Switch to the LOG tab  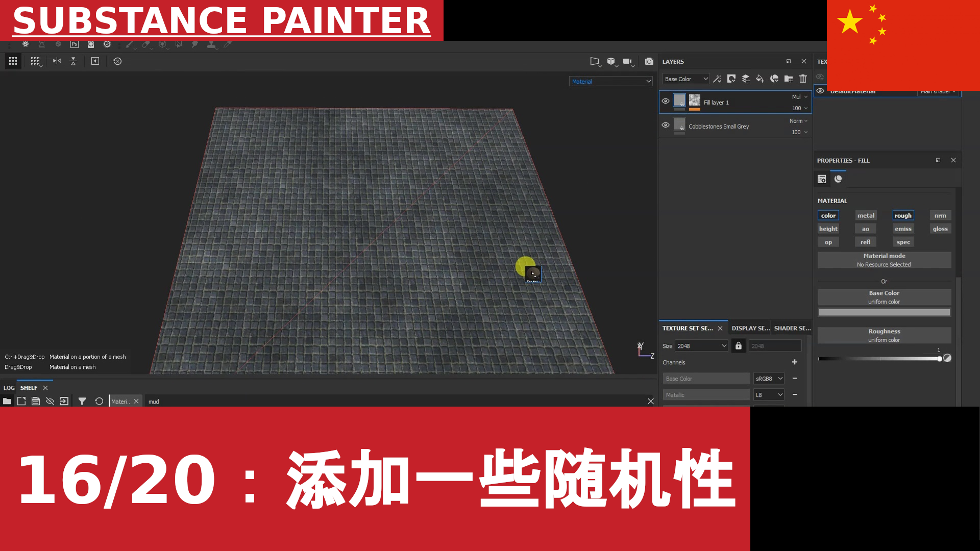tap(9, 388)
